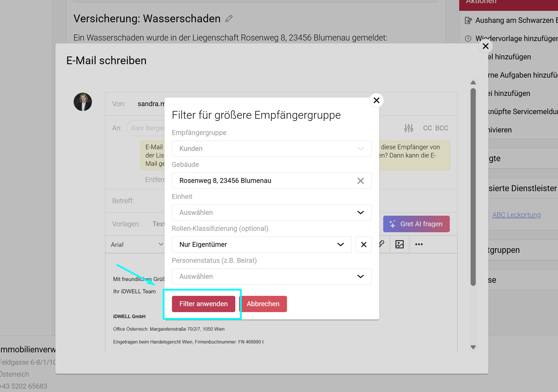Viewport: 558px width, 392px height.
Task: Expand the Nur Eigentümer role dropdown
Action: [261, 245]
